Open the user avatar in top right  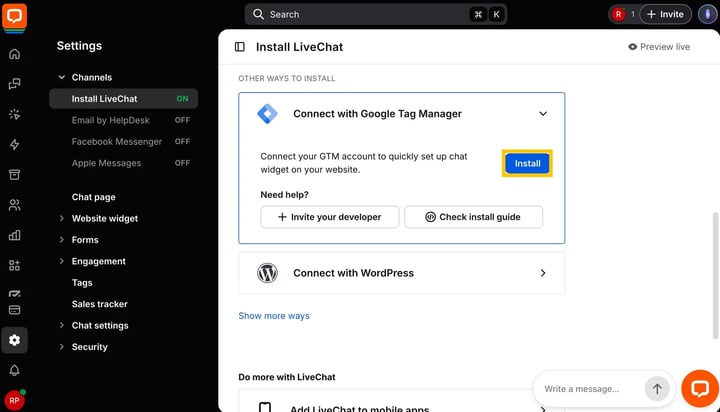[x=708, y=14]
